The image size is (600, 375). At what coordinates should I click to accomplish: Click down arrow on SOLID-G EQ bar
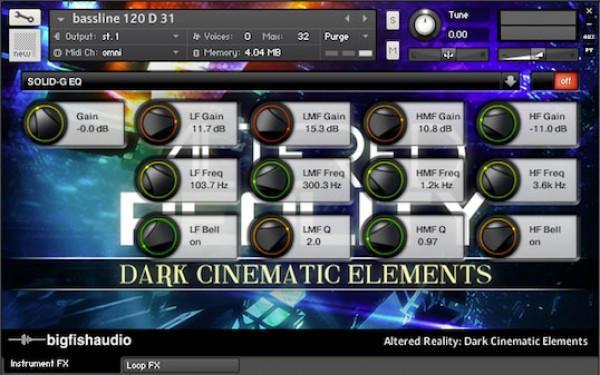coord(510,82)
